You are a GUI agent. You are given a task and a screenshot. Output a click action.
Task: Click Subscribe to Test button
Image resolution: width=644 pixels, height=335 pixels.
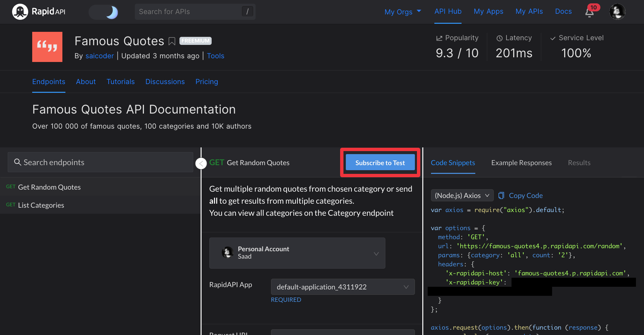[380, 162]
